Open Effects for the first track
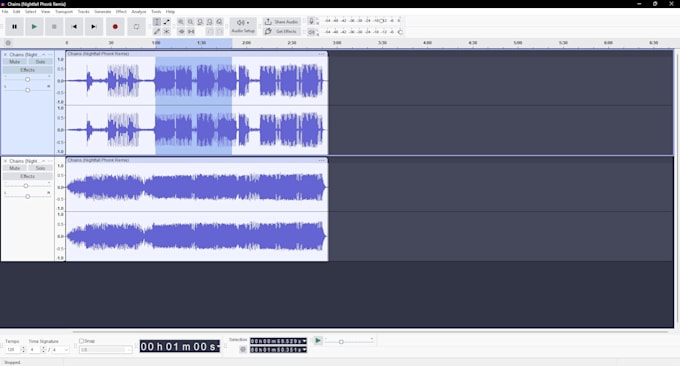Image resolution: width=680 pixels, height=366 pixels. [x=28, y=70]
